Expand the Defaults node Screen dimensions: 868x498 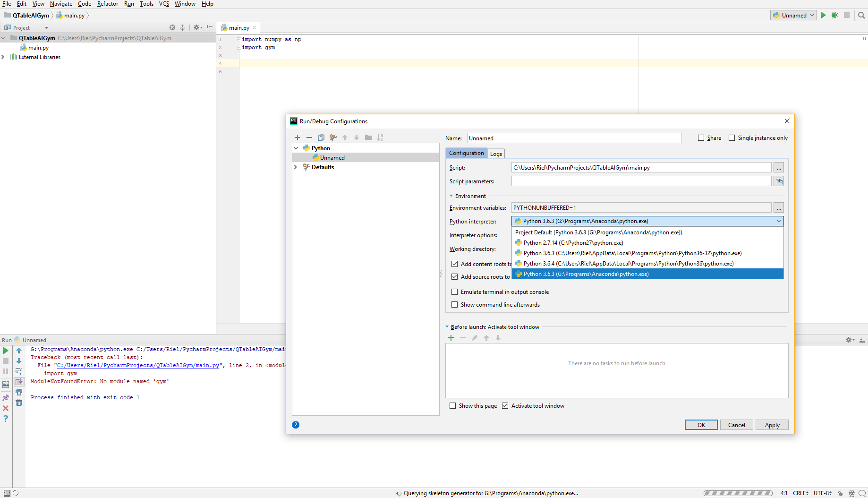coord(296,167)
